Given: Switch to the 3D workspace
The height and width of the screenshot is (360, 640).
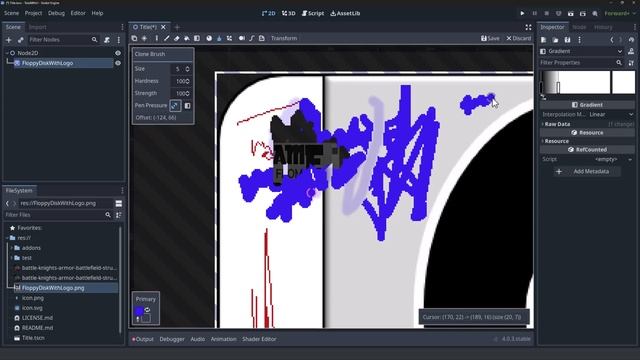Looking at the screenshot, I should point(289,13).
